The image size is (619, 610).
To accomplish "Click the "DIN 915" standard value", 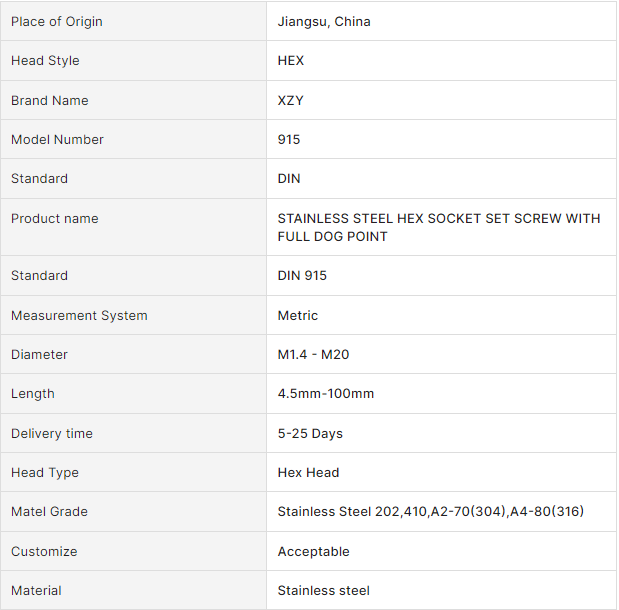I will (x=302, y=275).
